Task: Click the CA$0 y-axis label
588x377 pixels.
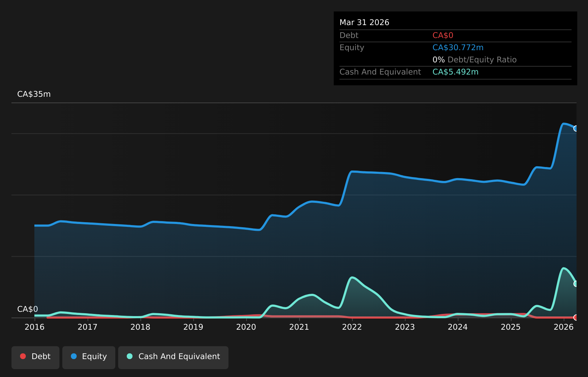Action: pos(28,309)
